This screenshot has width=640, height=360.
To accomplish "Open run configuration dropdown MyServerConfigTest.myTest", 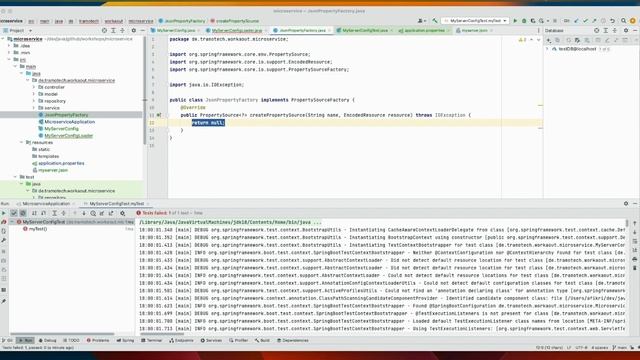I will pos(475,21).
